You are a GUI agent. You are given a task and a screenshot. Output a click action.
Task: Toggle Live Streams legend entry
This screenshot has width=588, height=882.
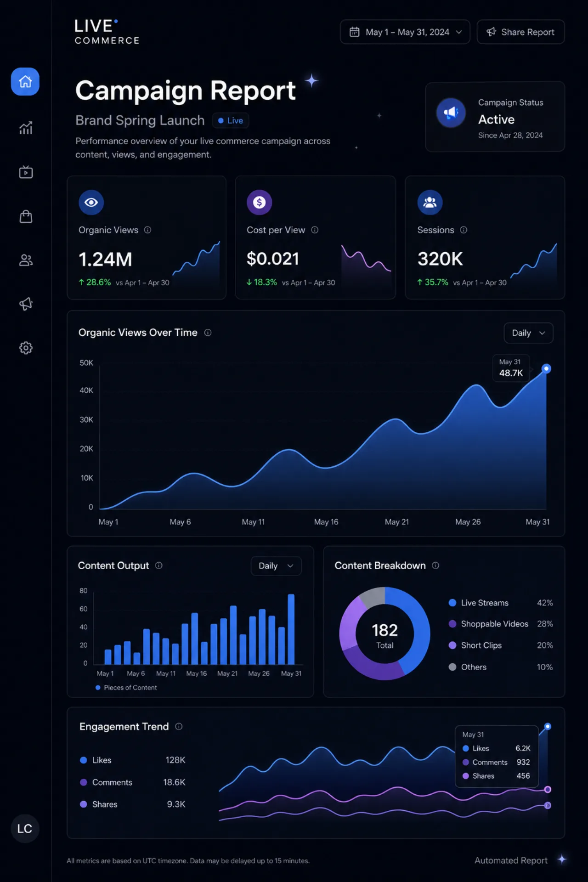pos(500,603)
